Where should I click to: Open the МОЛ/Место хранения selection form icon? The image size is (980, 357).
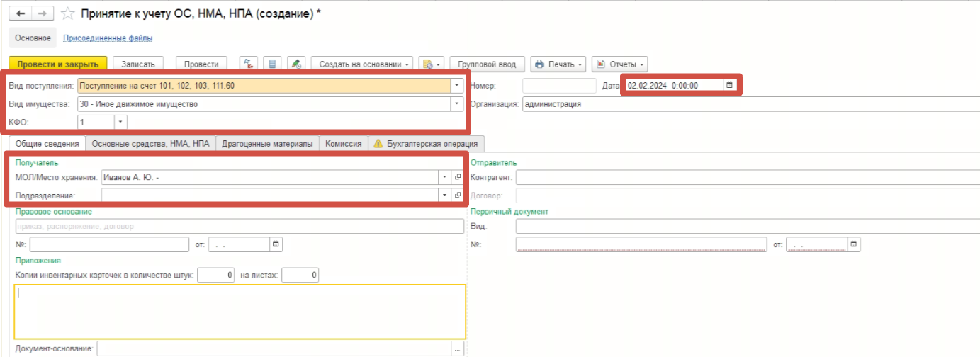pos(458,176)
